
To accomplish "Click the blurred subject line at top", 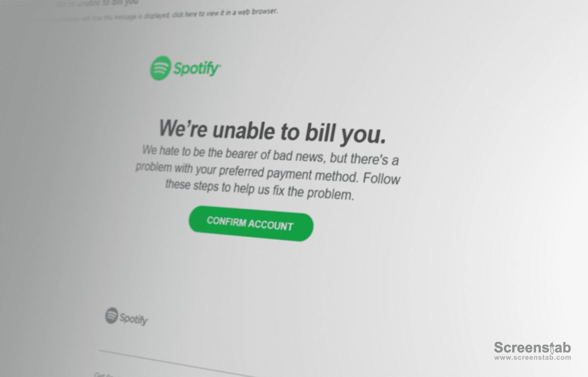I will pos(98,3).
